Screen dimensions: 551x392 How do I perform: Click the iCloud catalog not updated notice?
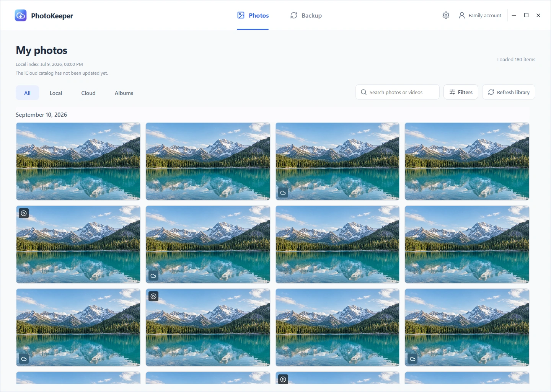pyautogui.click(x=62, y=73)
